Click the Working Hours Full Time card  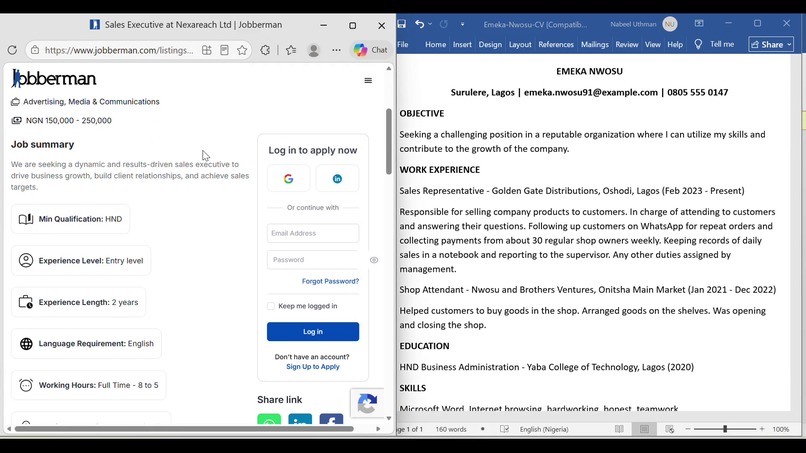click(88, 385)
